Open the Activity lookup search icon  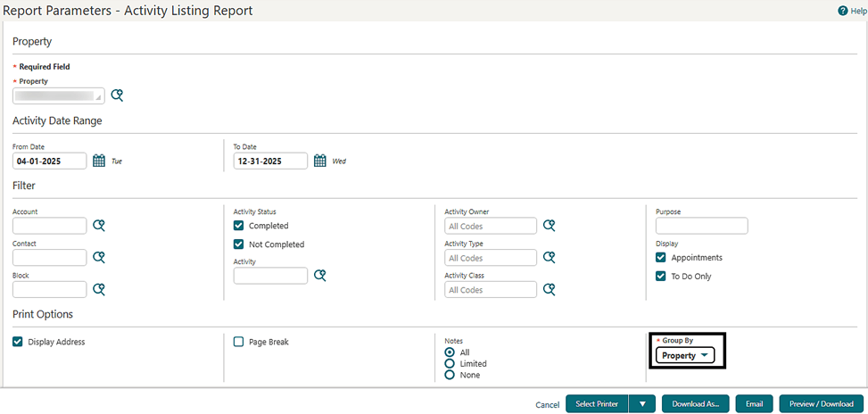coord(320,275)
